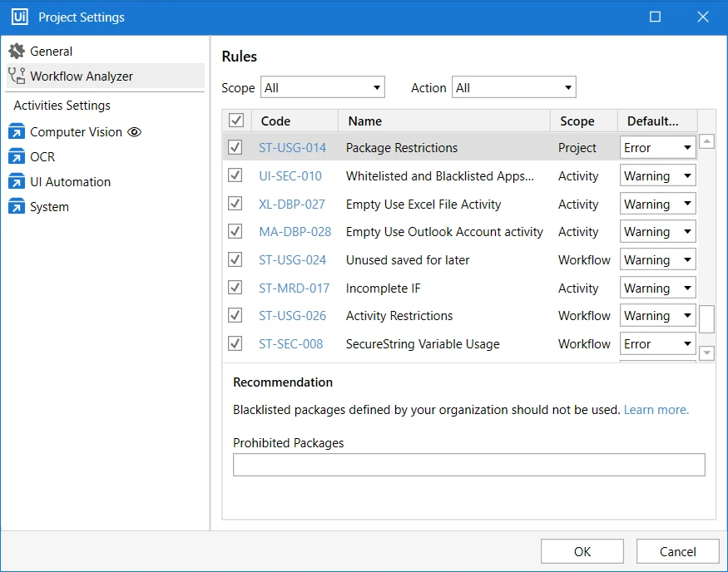Open the UI-SEC-010 rule code link
The width and height of the screenshot is (728, 572).
pyautogui.click(x=290, y=175)
